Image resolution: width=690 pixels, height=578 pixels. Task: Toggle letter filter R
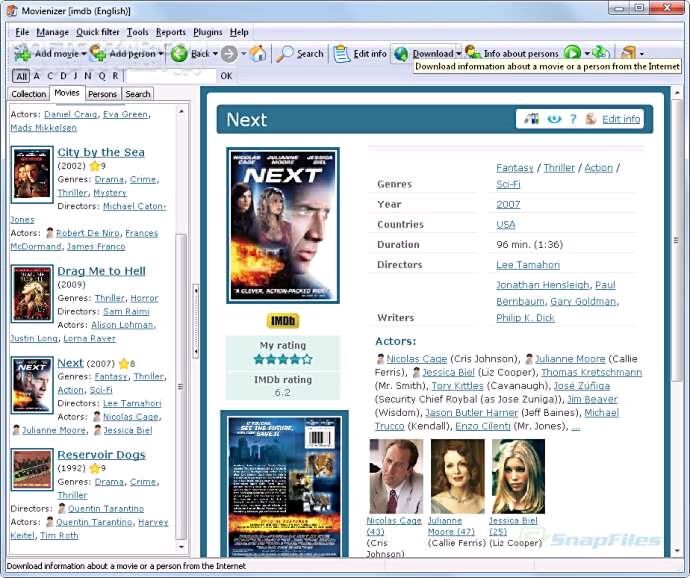point(115,76)
